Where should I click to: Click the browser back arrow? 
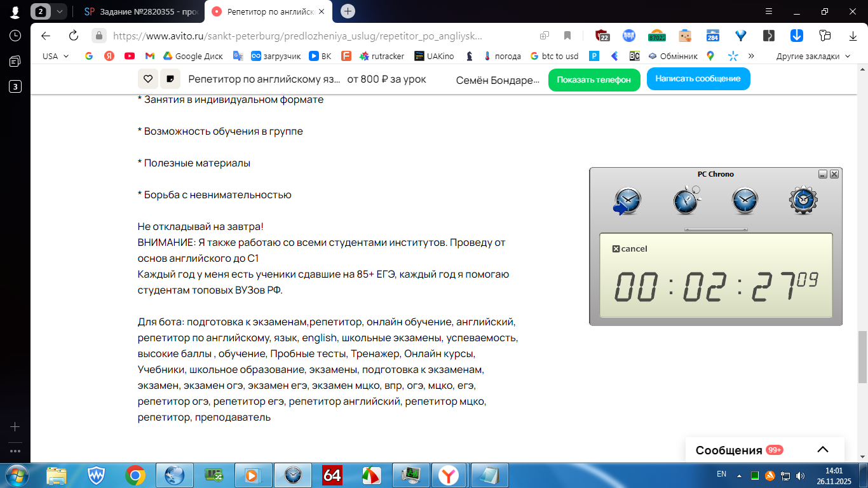pos(45,36)
